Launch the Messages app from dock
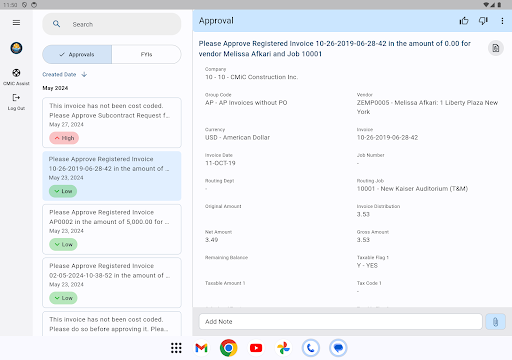Image resolution: width=512 pixels, height=360 pixels. tap(338, 348)
